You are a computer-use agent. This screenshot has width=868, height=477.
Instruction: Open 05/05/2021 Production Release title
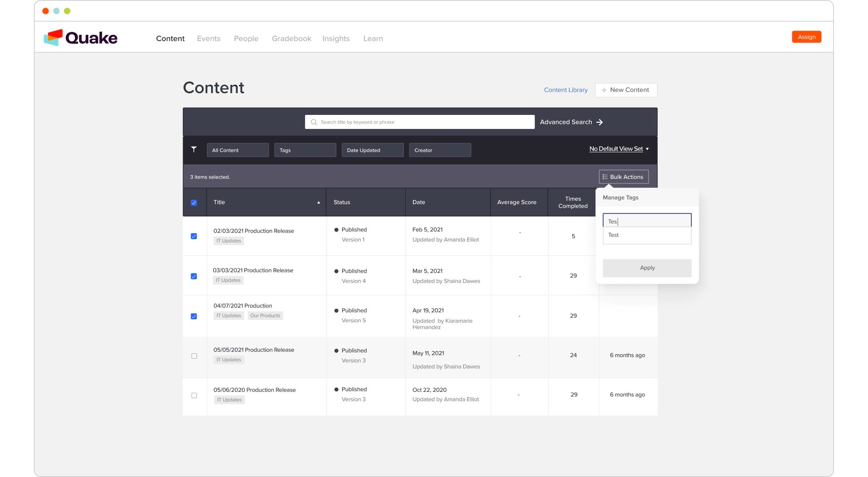pos(253,350)
